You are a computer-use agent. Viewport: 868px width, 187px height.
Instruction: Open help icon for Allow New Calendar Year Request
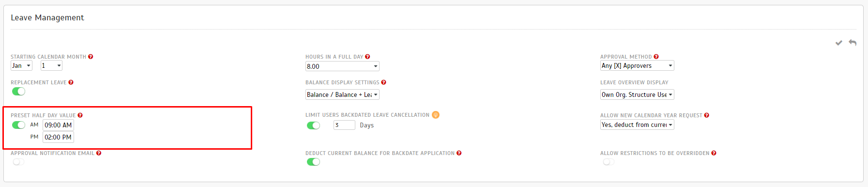click(x=706, y=115)
